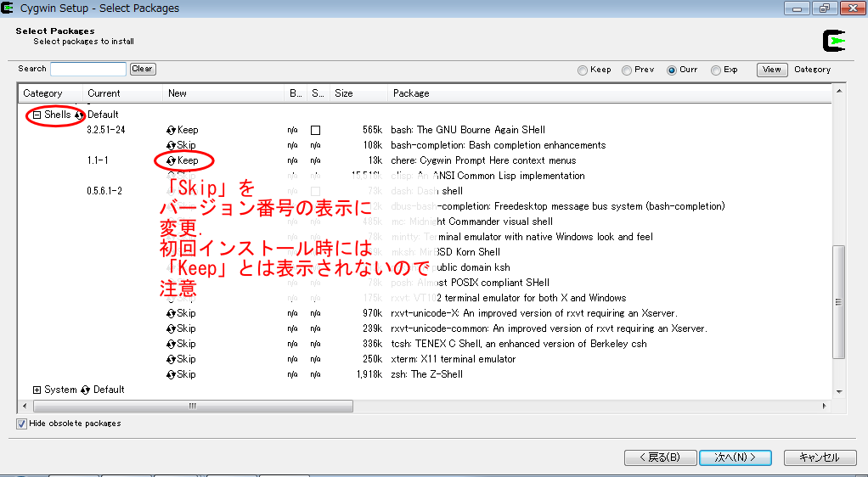
Task: Toggle the zsh Skip cycle icon
Action: (x=171, y=374)
